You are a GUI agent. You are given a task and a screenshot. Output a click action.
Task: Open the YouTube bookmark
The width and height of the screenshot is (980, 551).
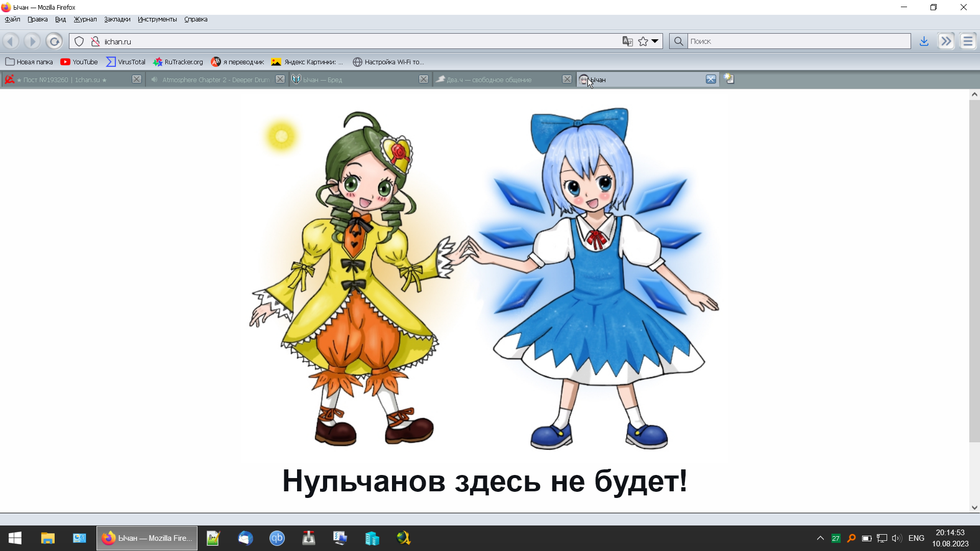click(79, 62)
